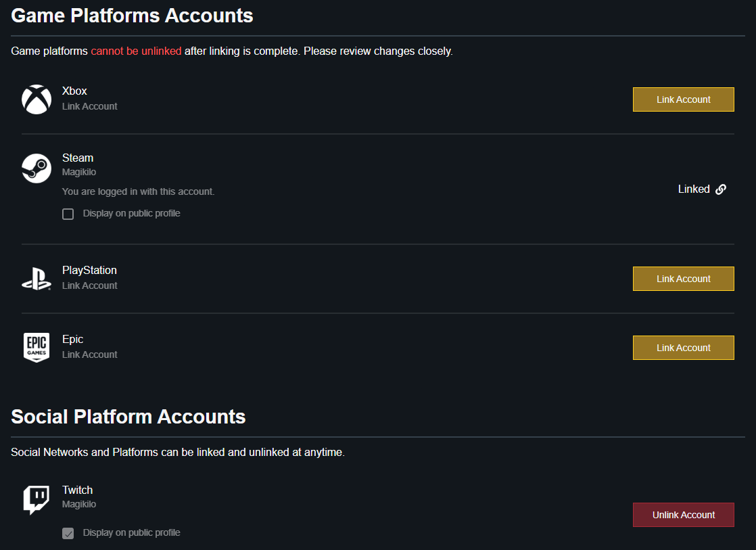Click the Twitch logo icon
Screen dimensions: 756x550
coord(37,500)
